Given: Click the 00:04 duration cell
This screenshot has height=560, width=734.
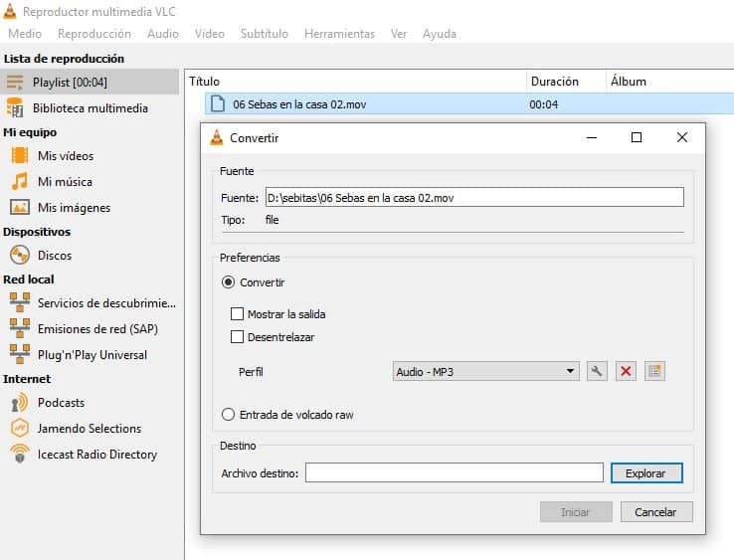Looking at the screenshot, I should tap(543, 104).
